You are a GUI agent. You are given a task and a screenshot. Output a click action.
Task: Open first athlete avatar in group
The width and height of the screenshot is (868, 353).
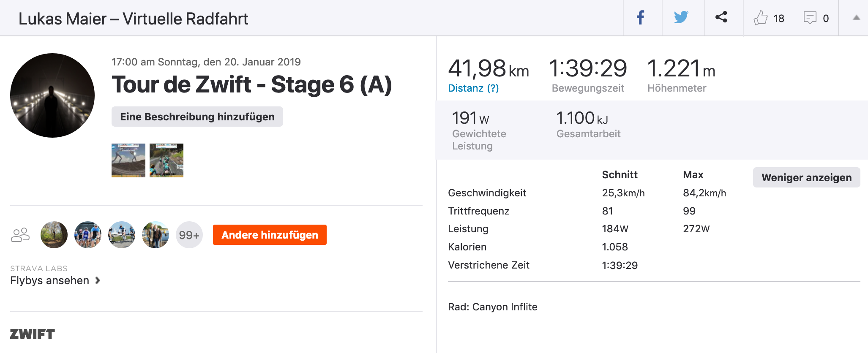click(54, 235)
